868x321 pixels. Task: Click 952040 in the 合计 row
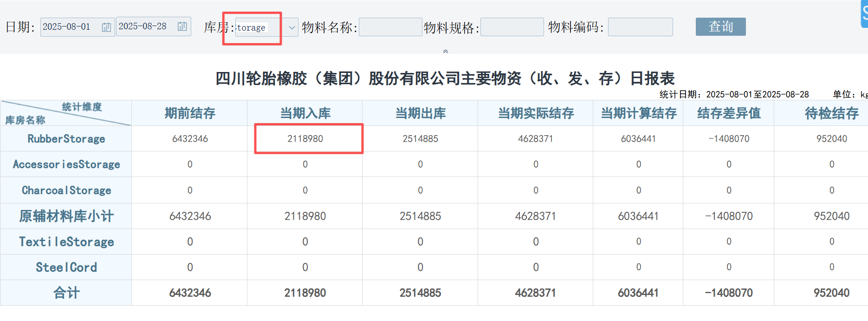click(x=831, y=293)
